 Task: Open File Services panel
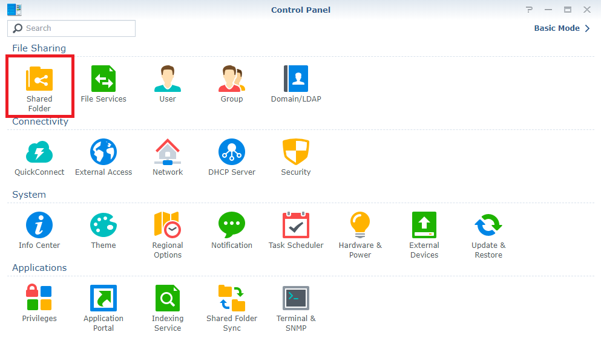coord(103,80)
